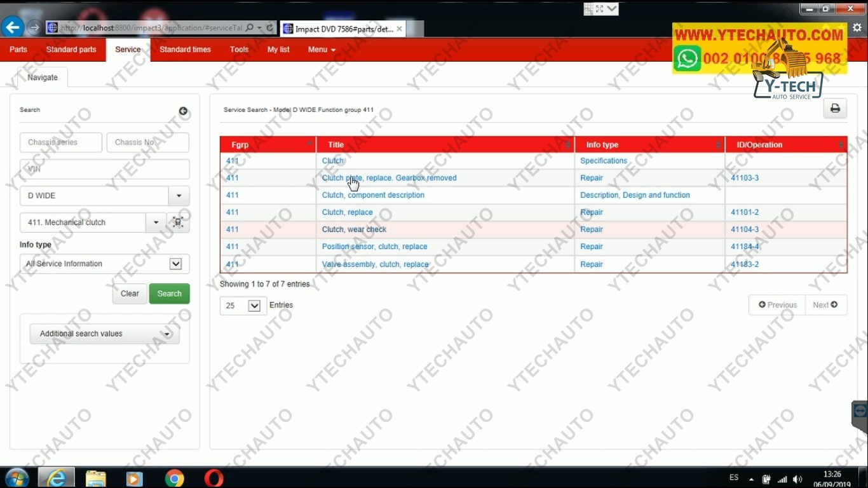Viewport: 868px width, 488px height.
Task: Click the browser back arrow button
Action: (x=13, y=27)
